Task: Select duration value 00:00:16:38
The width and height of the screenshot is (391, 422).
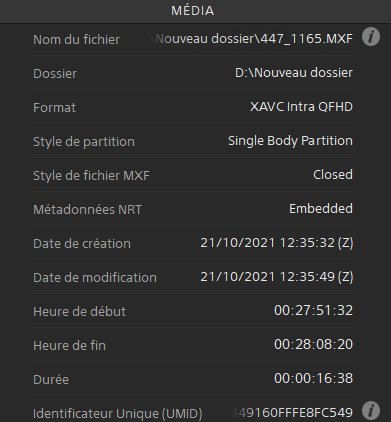Action: coord(313,379)
